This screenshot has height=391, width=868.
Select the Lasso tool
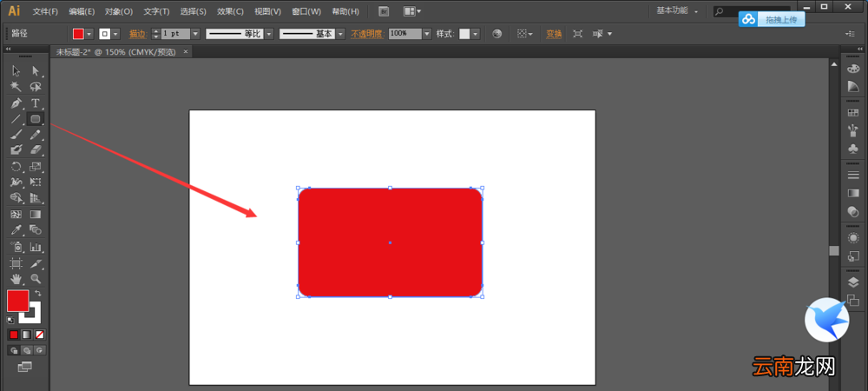coord(36,87)
